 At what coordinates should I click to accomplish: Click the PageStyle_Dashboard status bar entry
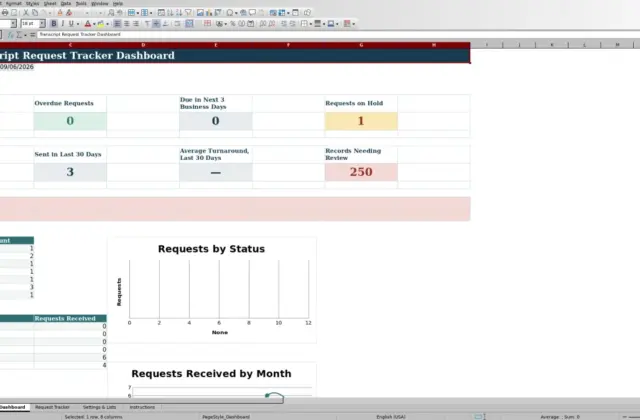(x=226, y=417)
